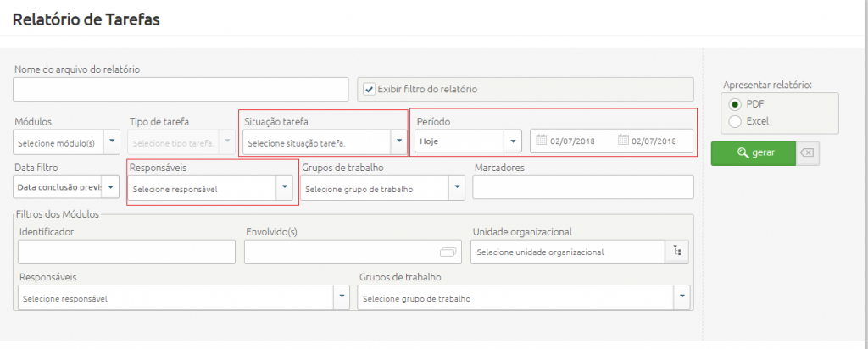Focus the Identificador text field
Viewport: 868px width, 349px height.
click(x=126, y=252)
